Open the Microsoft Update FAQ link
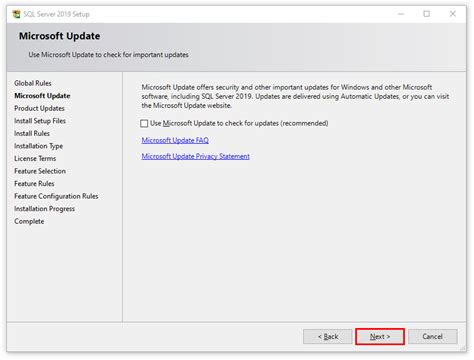This screenshot has height=360, width=474. [175, 140]
